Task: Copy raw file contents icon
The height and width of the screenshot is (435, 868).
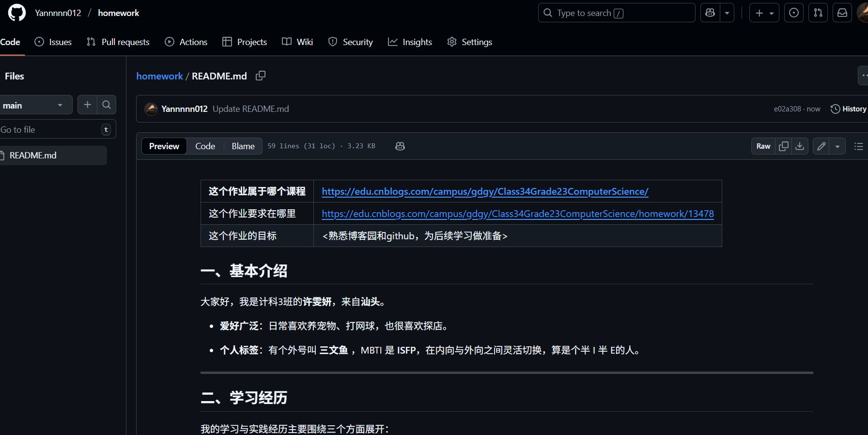Action: tap(784, 146)
